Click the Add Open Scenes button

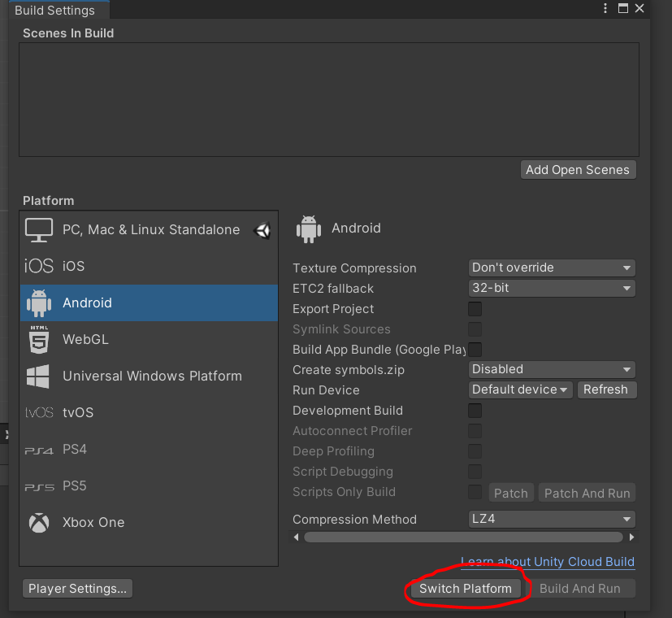pyautogui.click(x=578, y=170)
